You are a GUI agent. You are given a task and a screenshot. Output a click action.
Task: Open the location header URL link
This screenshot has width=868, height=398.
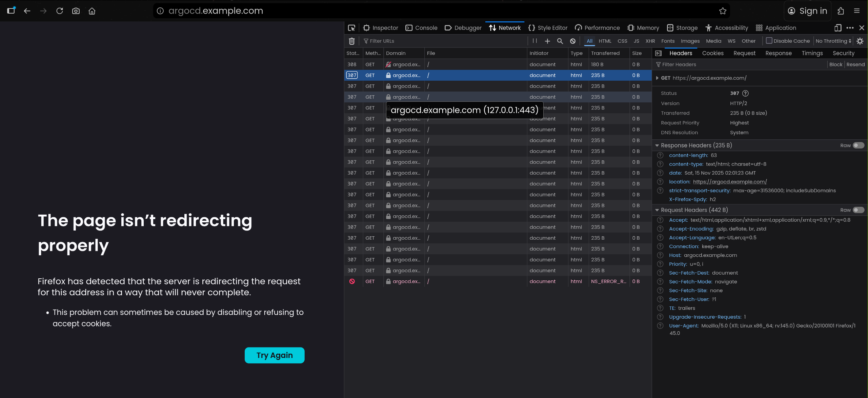730,182
